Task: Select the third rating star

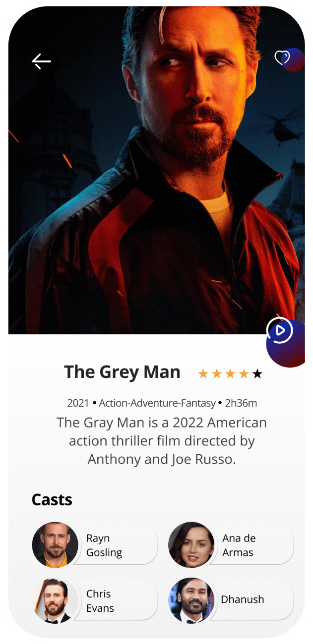Action: [x=230, y=374]
